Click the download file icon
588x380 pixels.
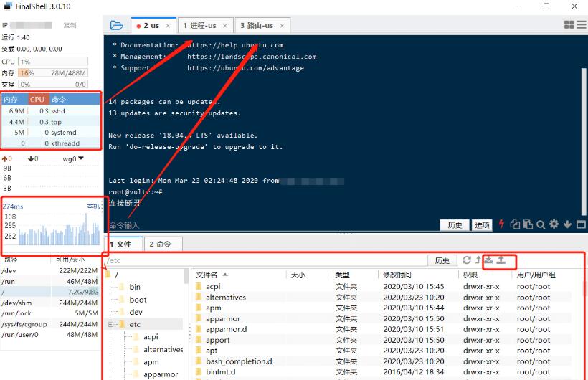[488, 260]
